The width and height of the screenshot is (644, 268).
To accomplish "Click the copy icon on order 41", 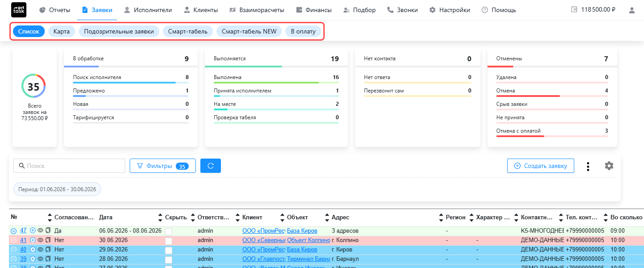I will click(48, 240).
